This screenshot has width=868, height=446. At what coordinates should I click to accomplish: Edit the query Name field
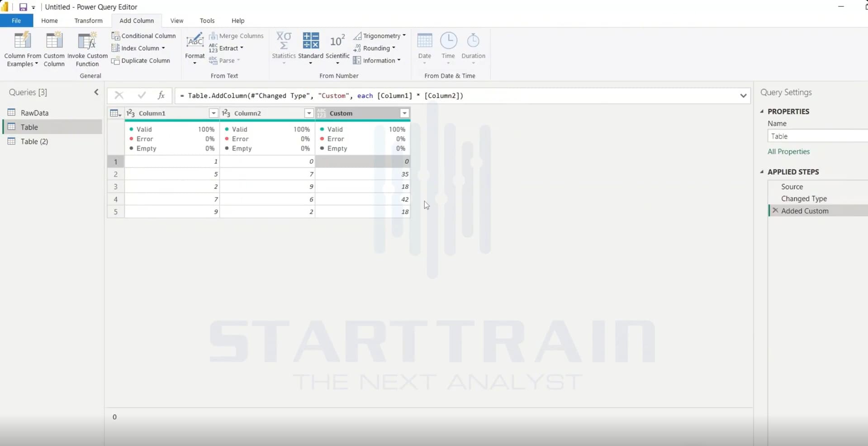click(818, 136)
